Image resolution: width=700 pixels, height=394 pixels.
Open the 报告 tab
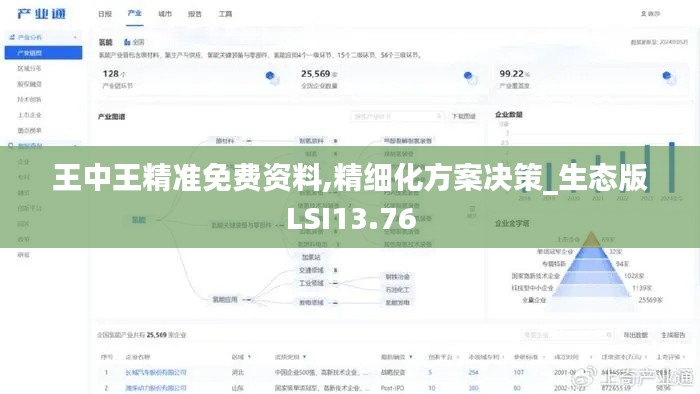click(x=195, y=14)
